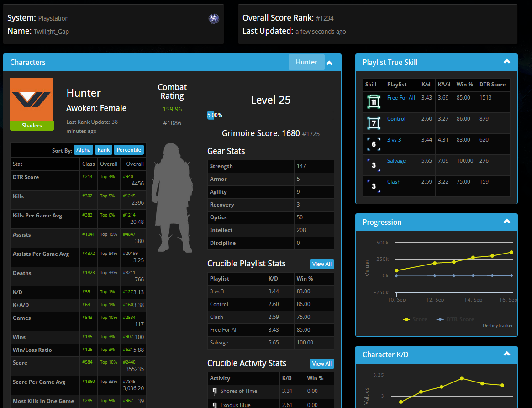View all Crucible Playlist Stats
This screenshot has height=408, width=532.
coord(321,264)
